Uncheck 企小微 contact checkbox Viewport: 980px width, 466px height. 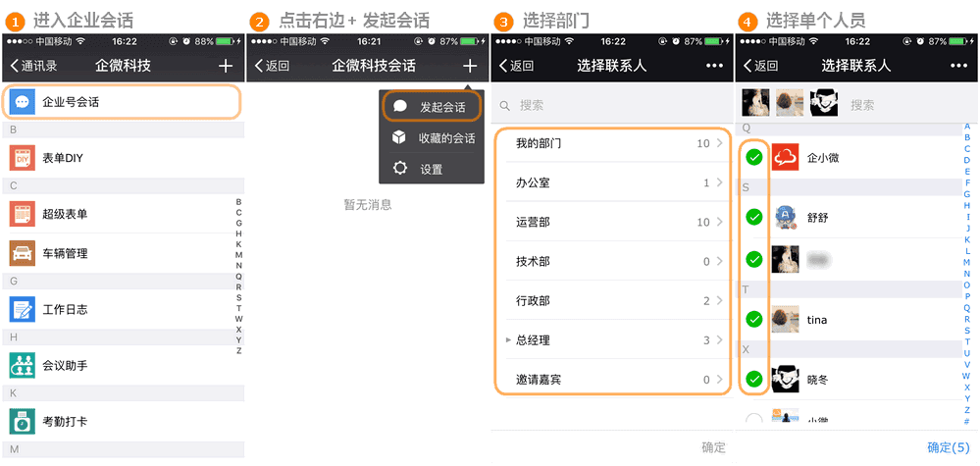click(x=754, y=157)
